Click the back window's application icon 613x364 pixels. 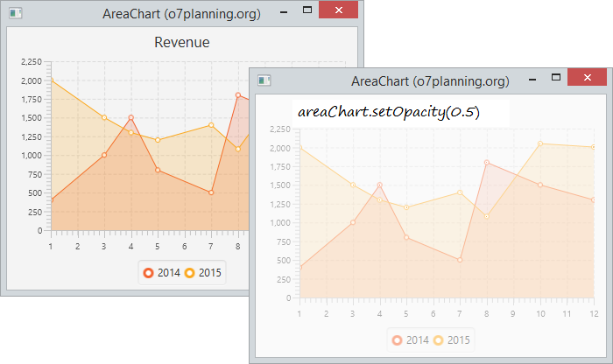tap(16, 13)
